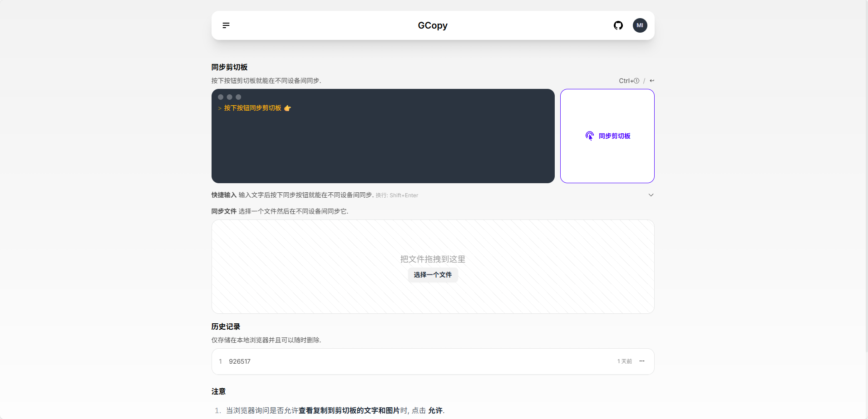
Task: Collapse the Shift+Enter quick input panel arrow
Action: (651, 195)
